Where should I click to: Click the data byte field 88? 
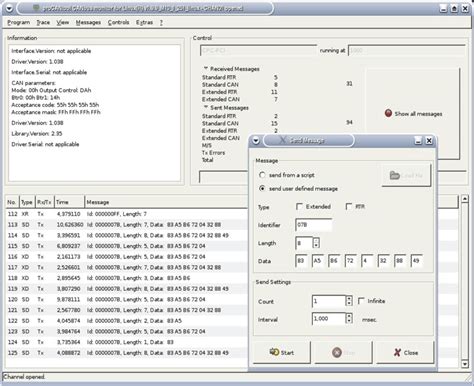pos(400,261)
